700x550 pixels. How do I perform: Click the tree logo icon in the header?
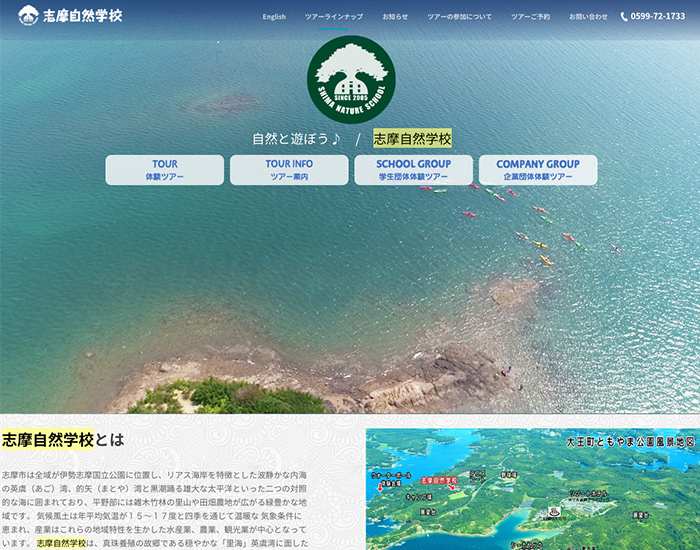pyautogui.click(x=28, y=16)
